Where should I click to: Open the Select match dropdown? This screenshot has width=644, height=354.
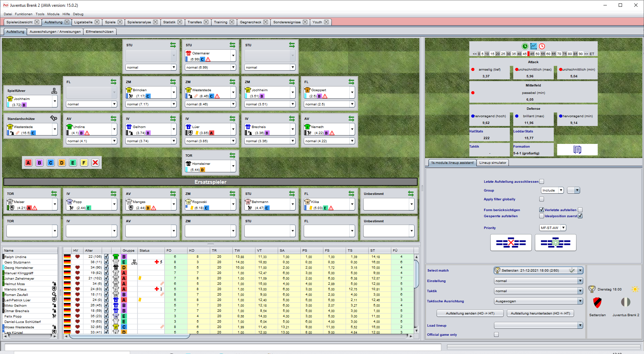point(538,270)
